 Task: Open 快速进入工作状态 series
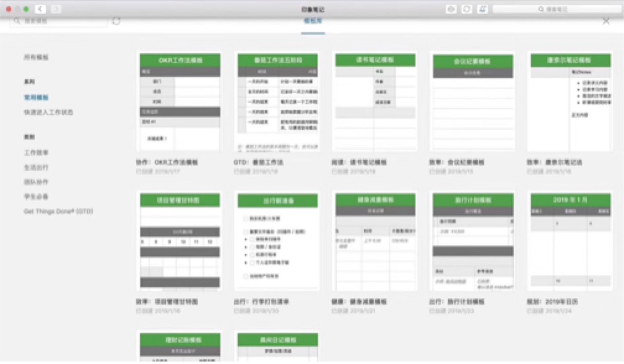click(48, 112)
